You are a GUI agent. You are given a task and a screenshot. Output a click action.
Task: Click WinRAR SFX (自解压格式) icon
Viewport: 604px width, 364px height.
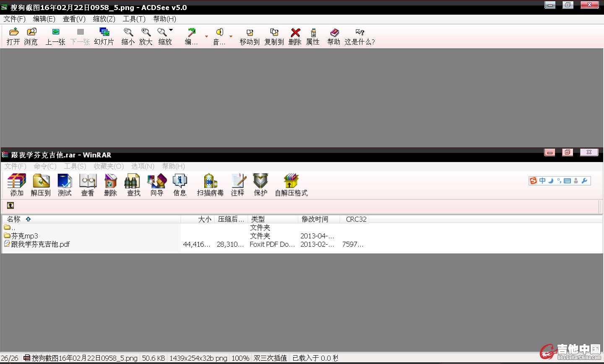coord(291,181)
